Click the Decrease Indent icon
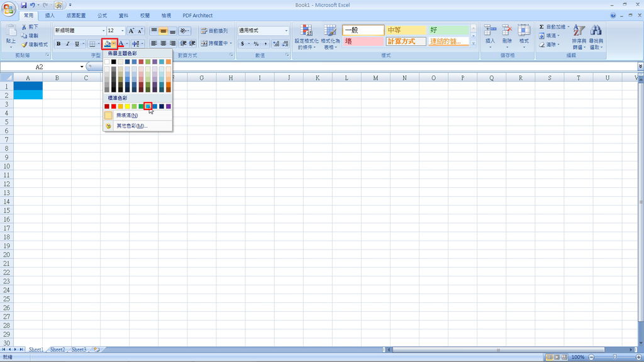Viewport: 644px width, 362px height. 183,43
